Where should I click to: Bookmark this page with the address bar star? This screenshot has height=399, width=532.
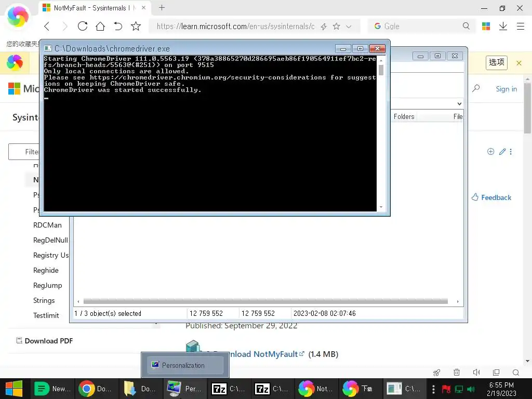click(336, 26)
